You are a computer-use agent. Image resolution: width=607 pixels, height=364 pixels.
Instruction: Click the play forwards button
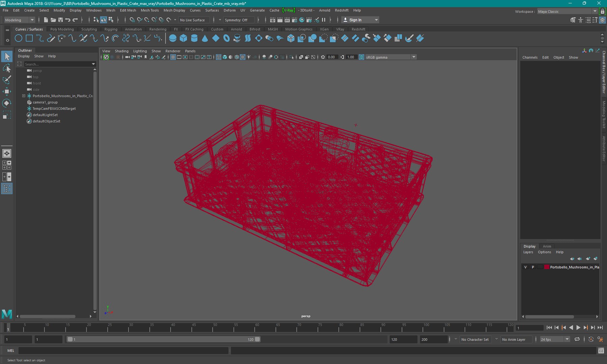pyautogui.click(x=578, y=328)
